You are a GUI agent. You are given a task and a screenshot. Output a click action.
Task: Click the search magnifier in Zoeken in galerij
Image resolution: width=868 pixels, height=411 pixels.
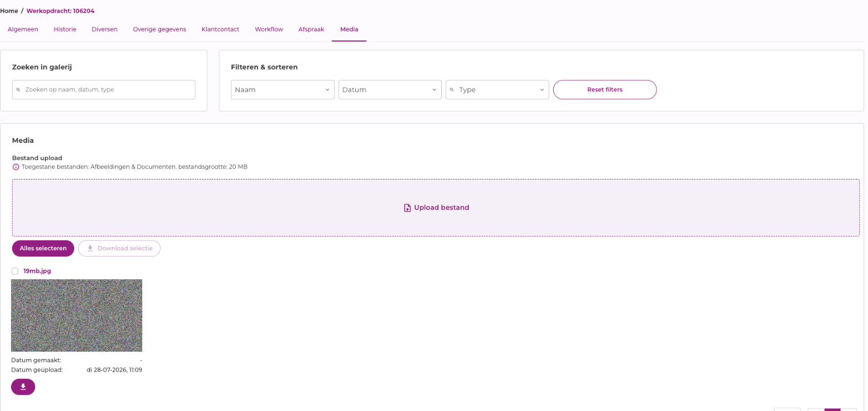click(18, 90)
